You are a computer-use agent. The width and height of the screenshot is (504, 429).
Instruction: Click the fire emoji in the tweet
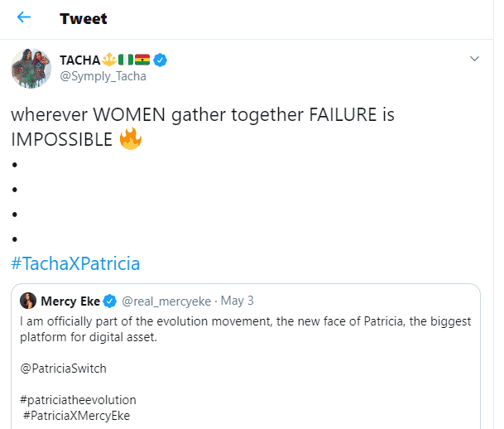coord(130,140)
